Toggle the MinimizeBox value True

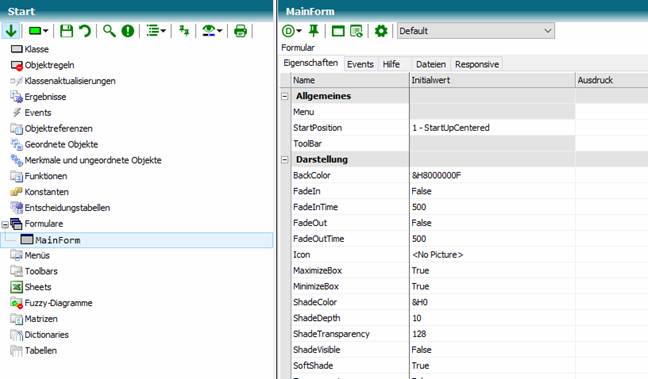(x=492, y=286)
